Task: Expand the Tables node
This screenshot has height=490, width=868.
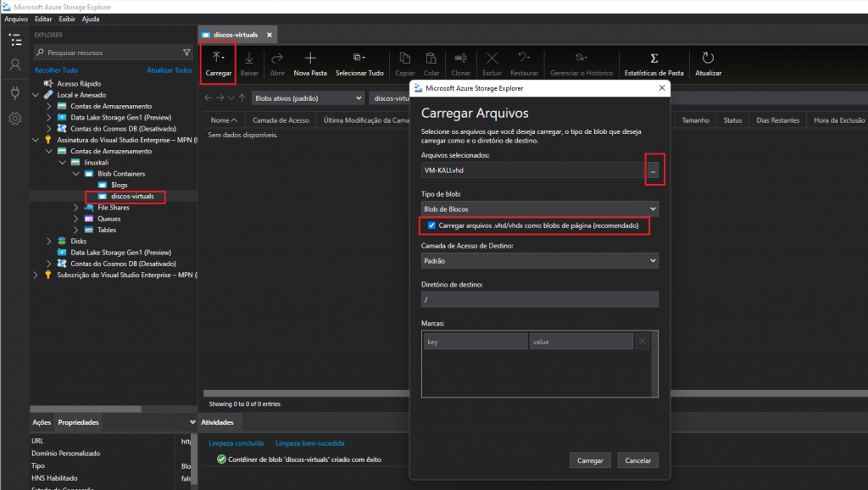Action: coord(75,231)
